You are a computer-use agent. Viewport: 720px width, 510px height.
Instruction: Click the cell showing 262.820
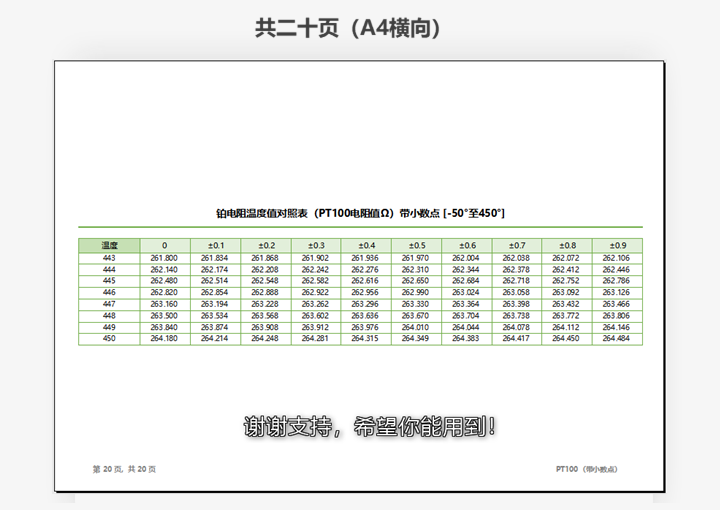(164, 292)
